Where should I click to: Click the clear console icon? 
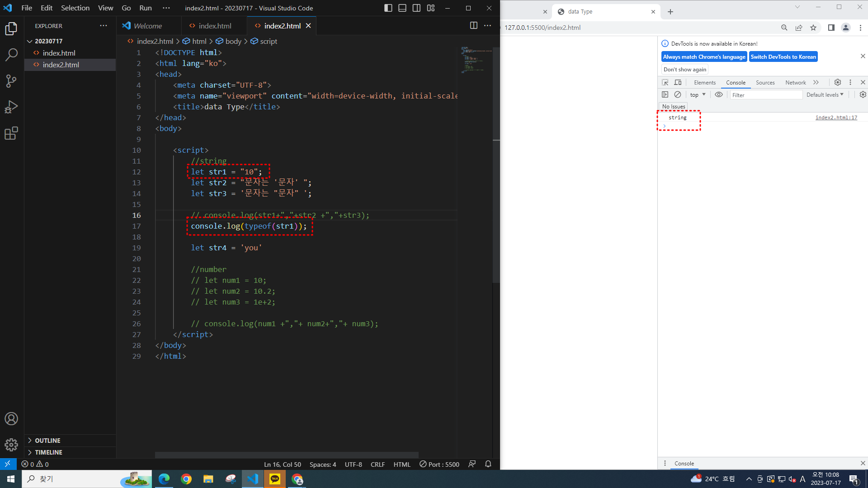click(x=677, y=94)
